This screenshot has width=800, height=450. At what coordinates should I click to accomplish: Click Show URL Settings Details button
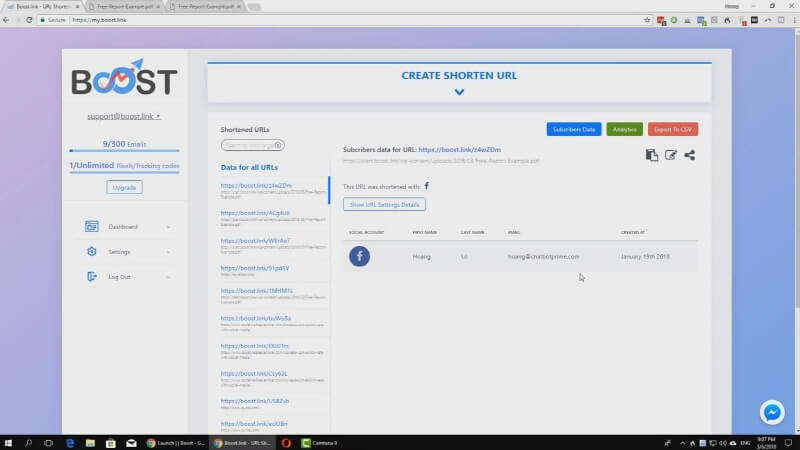pos(384,204)
